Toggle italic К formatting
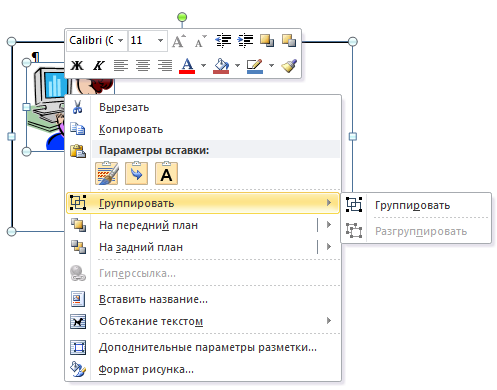Screen dimensions: 497x390 (x=99, y=65)
